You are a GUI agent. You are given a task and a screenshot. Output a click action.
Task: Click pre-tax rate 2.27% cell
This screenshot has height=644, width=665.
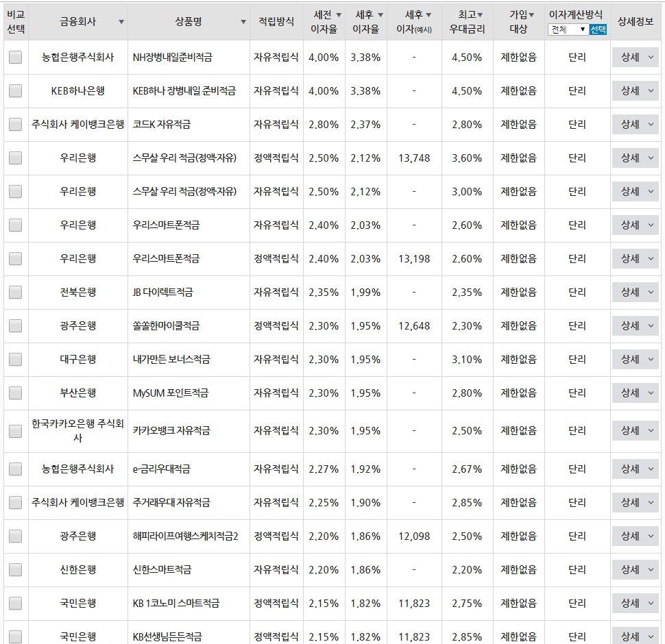coord(324,469)
